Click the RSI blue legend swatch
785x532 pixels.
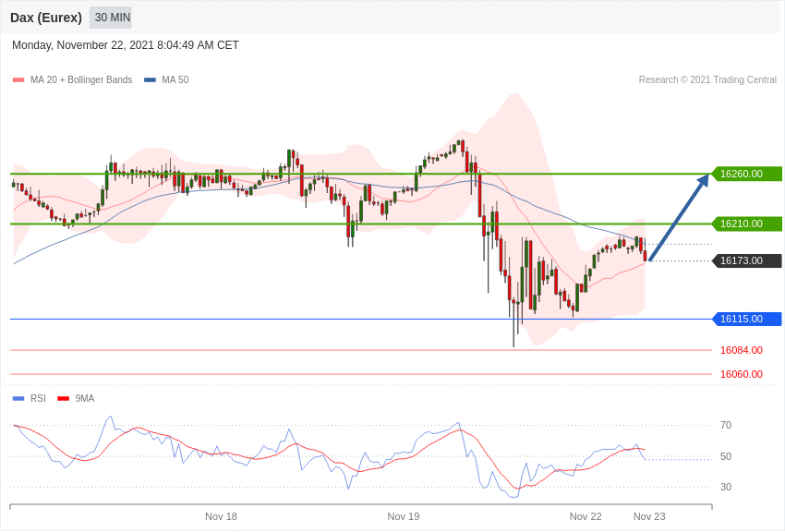click(x=18, y=398)
